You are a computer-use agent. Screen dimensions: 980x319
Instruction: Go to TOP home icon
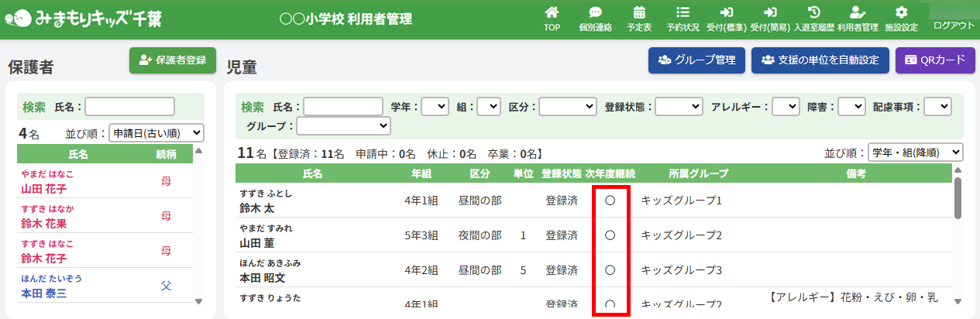tap(552, 12)
